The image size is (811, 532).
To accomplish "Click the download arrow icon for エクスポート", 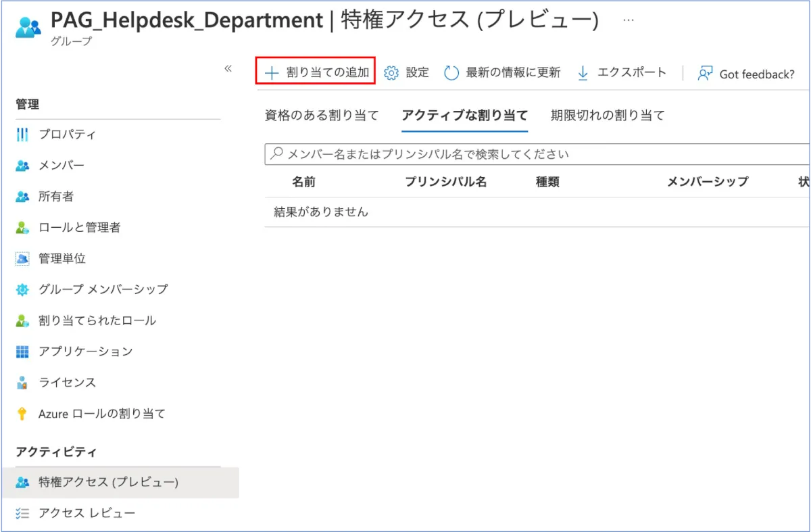I will tap(583, 73).
